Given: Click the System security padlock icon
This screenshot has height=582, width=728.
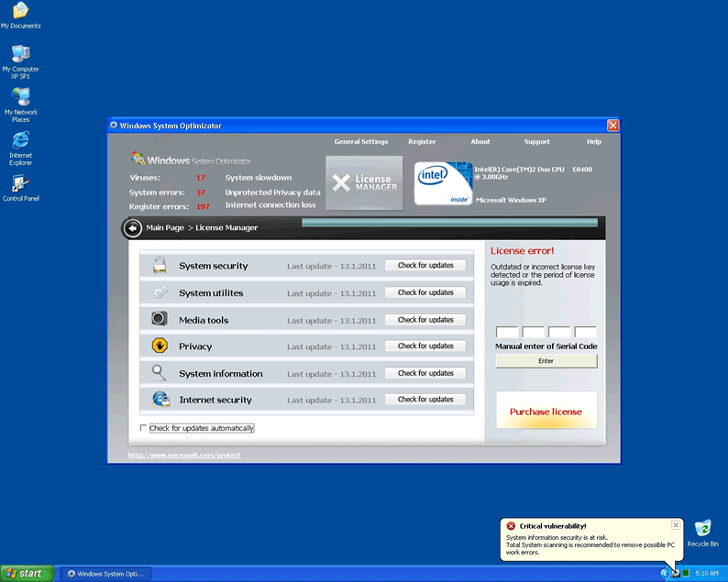Looking at the screenshot, I should click(x=160, y=266).
